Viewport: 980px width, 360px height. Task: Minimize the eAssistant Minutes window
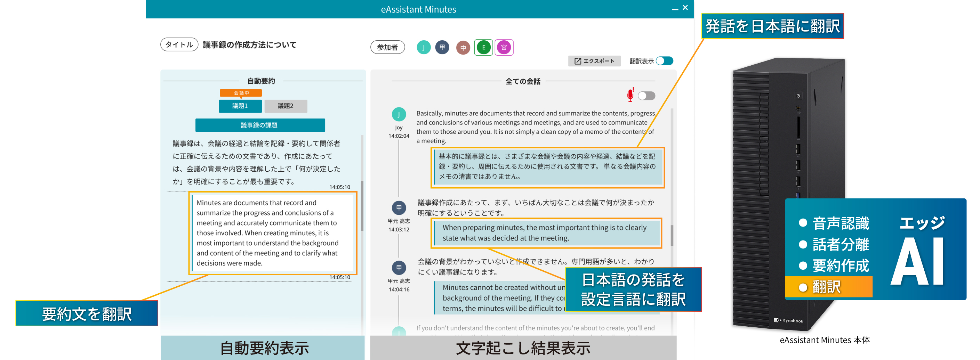675,9
